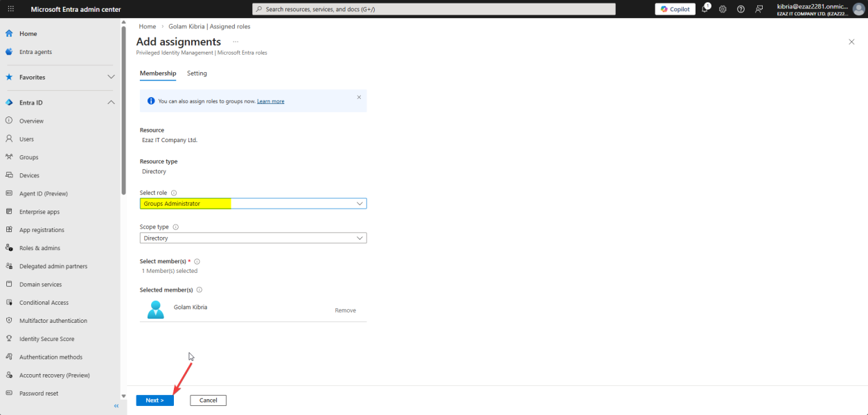Open the settings gear icon
Image resolution: width=868 pixels, height=415 pixels.
click(x=723, y=9)
